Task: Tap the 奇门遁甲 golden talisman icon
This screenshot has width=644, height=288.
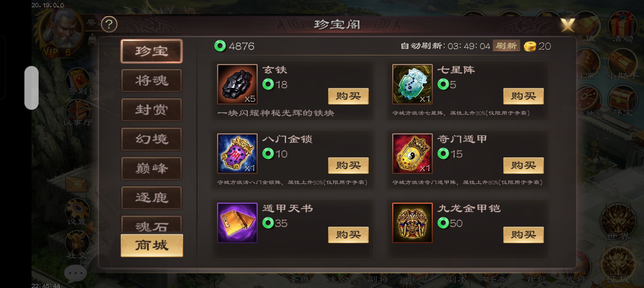Action: [412, 153]
